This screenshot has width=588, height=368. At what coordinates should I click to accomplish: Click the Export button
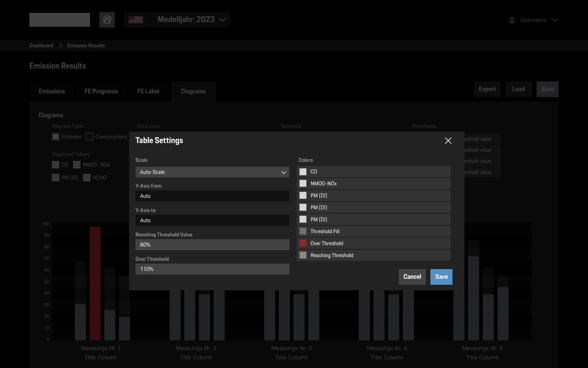click(487, 89)
